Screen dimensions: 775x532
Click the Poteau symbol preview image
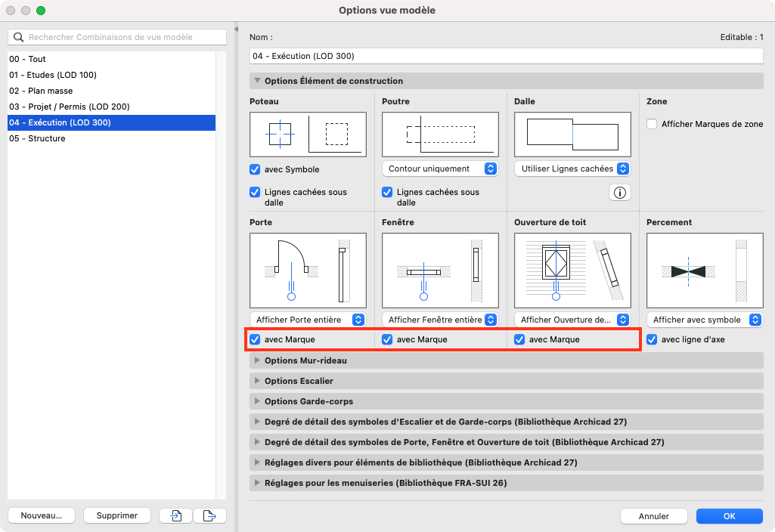(308, 135)
